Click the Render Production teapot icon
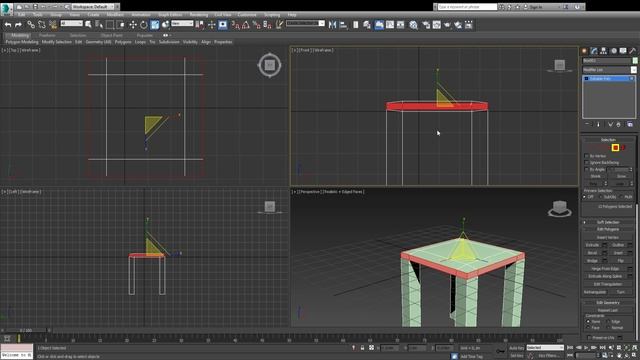This screenshot has height=360, width=640. [447, 25]
